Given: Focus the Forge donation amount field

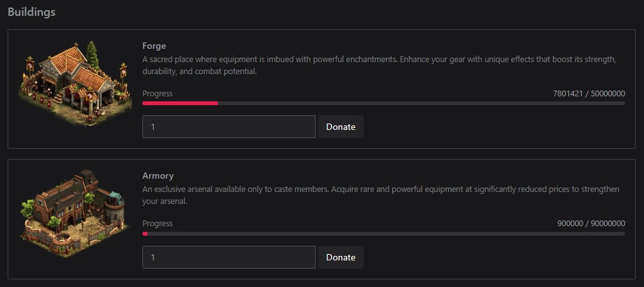Looking at the screenshot, I should (x=228, y=127).
